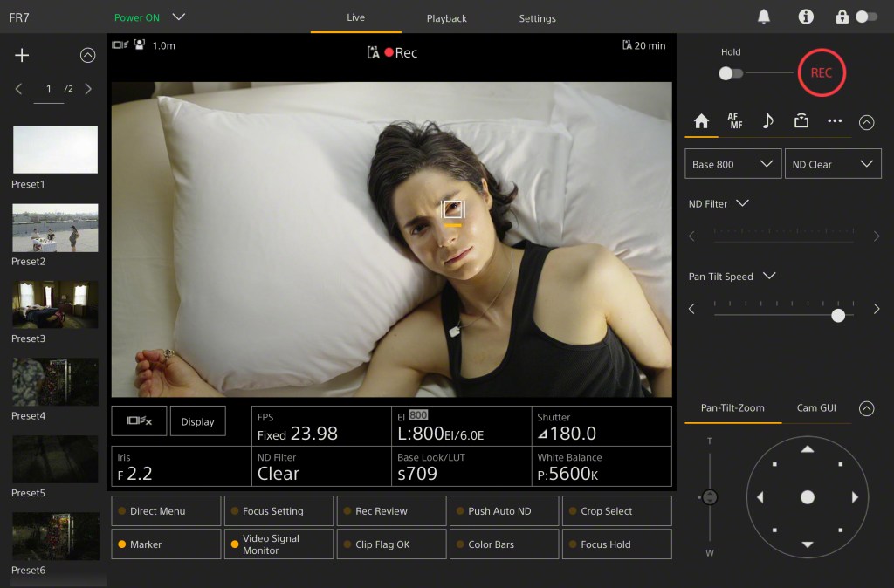
Task: Add a new preset with the plus icon
Action: coord(21,54)
